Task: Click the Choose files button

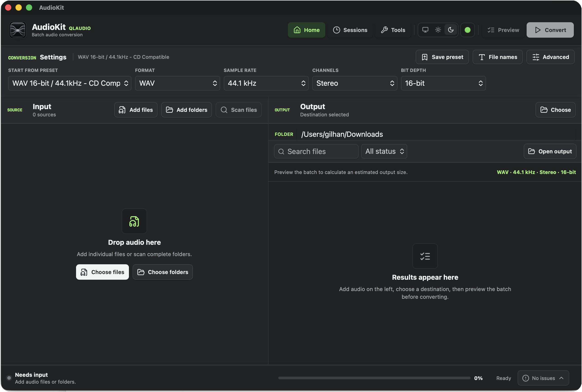Action: pyautogui.click(x=102, y=272)
